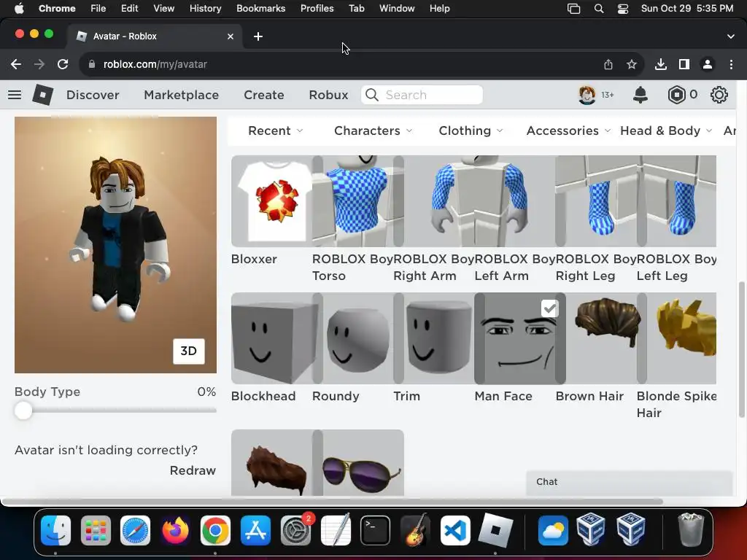The image size is (747, 560).
Task: Equip the Blonde Spiked Hair item
Action: click(x=676, y=338)
